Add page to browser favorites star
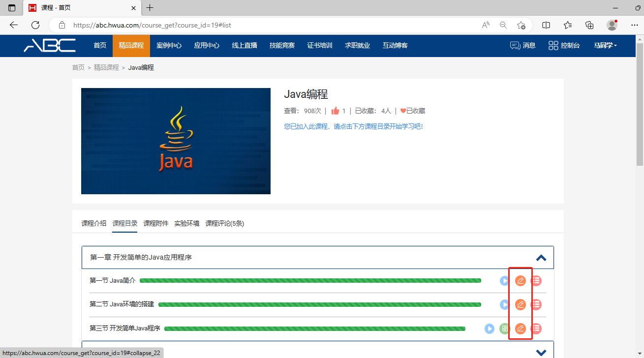 pyautogui.click(x=521, y=25)
